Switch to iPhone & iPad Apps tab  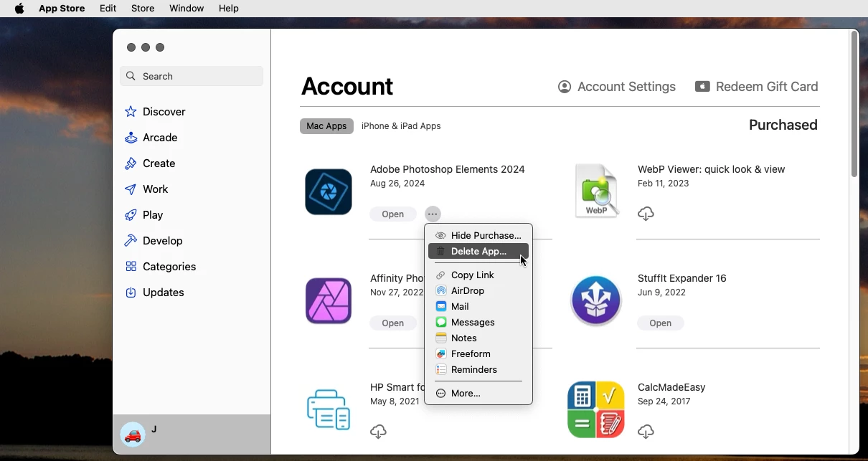tap(401, 126)
